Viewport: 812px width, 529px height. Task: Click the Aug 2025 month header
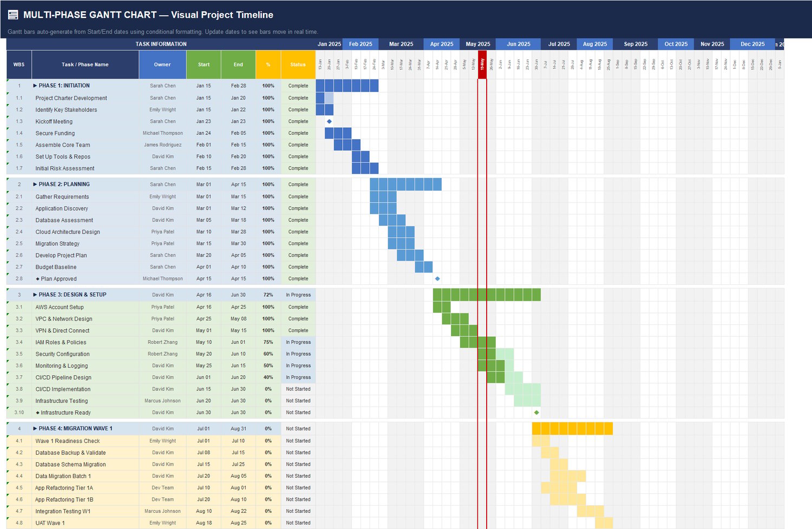pos(595,44)
